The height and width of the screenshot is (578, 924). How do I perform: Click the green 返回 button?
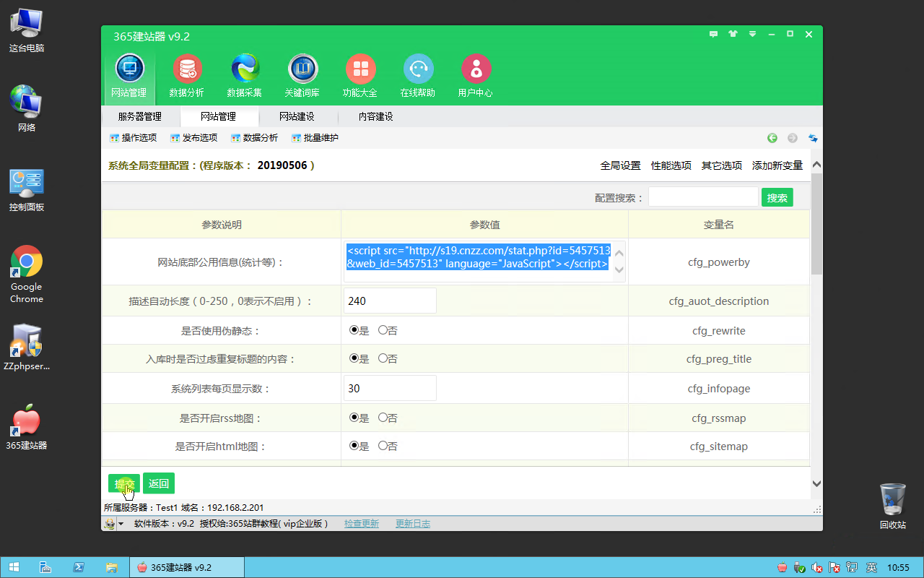pyautogui.click(x=159, y=483)
